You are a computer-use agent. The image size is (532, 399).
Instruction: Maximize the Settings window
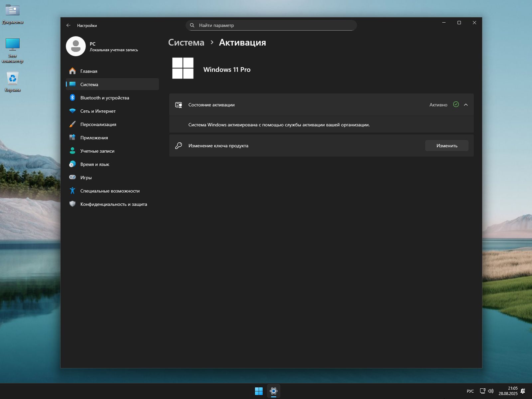[459, 23]
